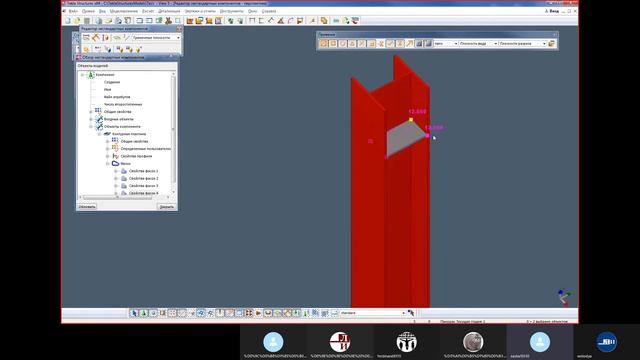Screen dimensions: 640x360
Task: Click Общие свойства under Контурная пластина
Action: click(134, 141)
